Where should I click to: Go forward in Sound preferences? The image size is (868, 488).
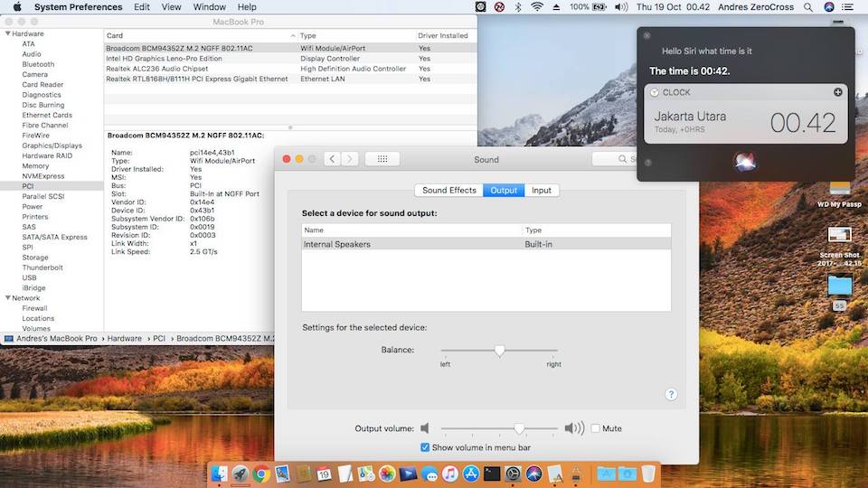(x=350, y=159)
